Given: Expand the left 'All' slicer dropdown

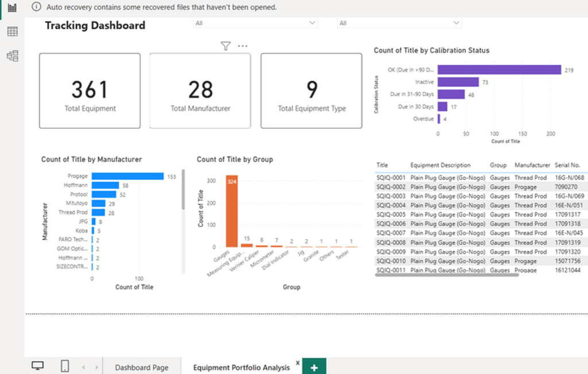Looking at the screenshot, I should 312,23.
